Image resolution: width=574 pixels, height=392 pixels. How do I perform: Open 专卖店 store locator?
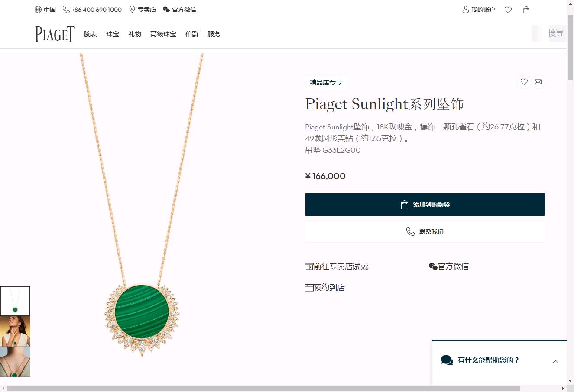point(142,10)
